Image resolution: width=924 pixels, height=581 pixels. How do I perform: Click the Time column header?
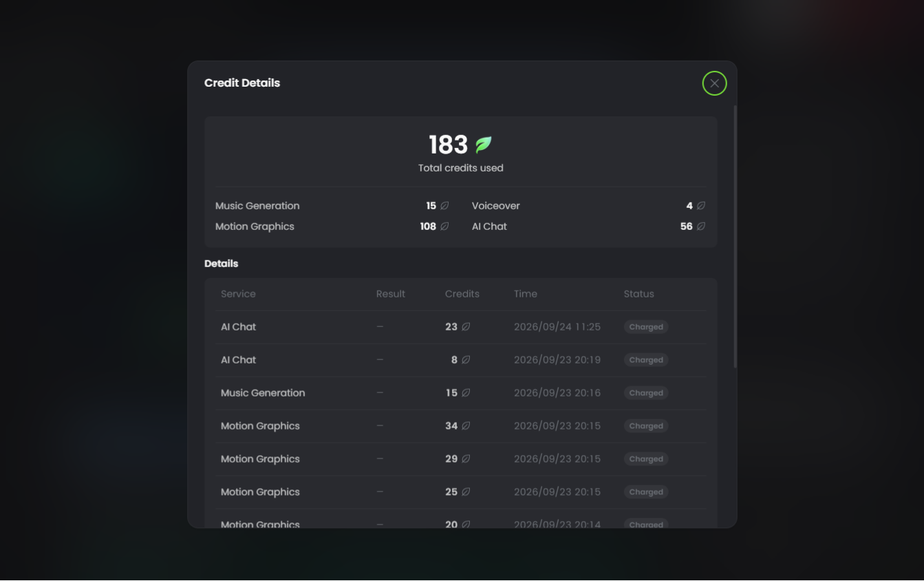click(526, 294)
